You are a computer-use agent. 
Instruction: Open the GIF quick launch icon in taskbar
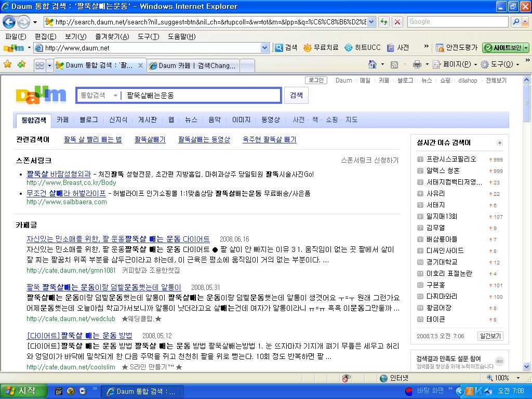coord(59,391)
